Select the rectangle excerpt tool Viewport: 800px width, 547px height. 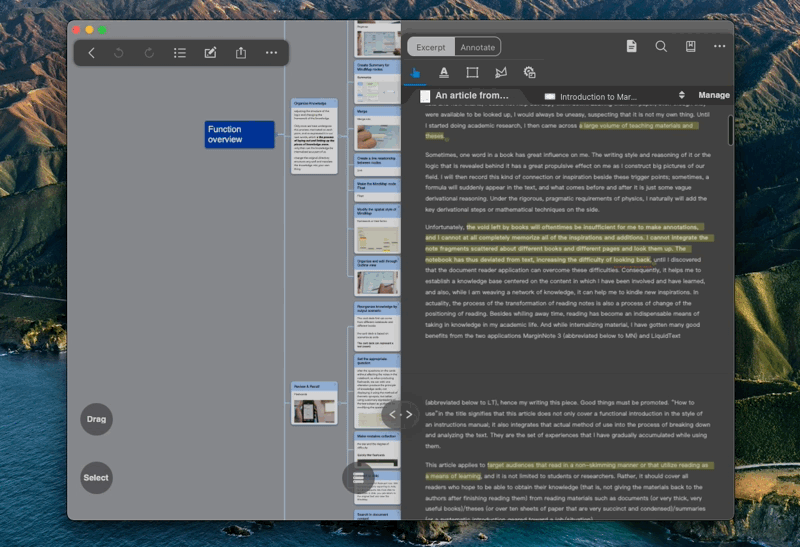coord(472,72)
